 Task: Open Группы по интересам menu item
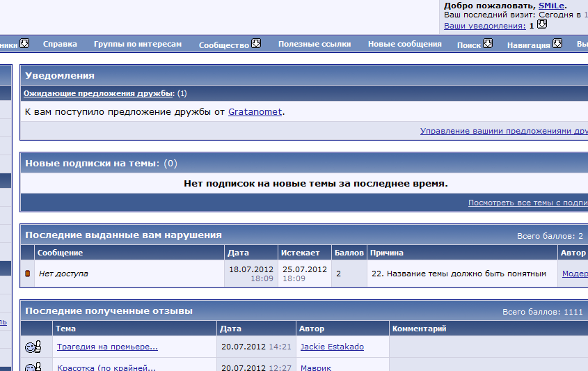click(x=138, y=45)
